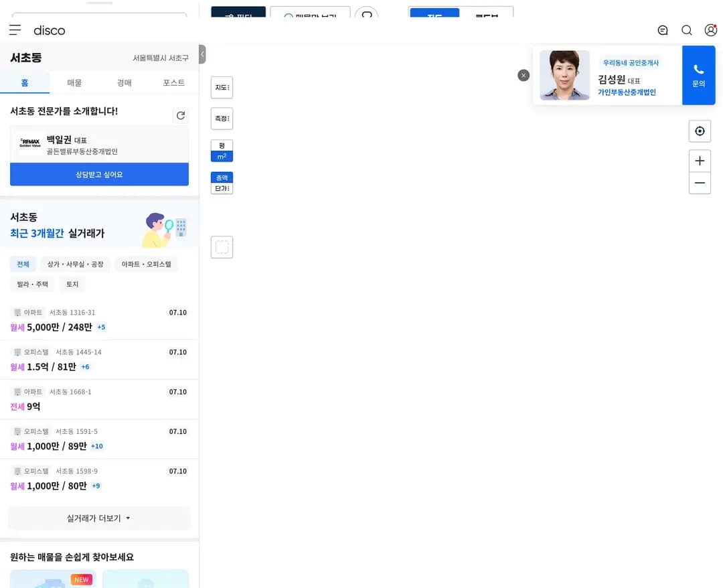Select the 상가·사무실·공장 filter chip

75,265
